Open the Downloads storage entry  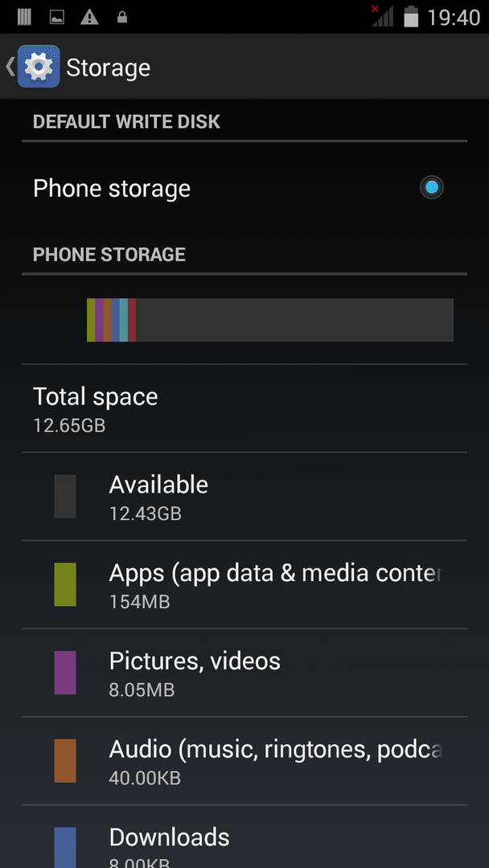click(x=244, y=837)
